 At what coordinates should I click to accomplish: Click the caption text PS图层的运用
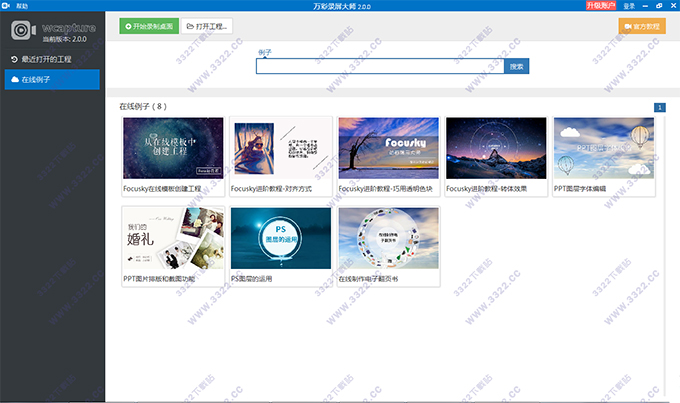tap(252, 278)
